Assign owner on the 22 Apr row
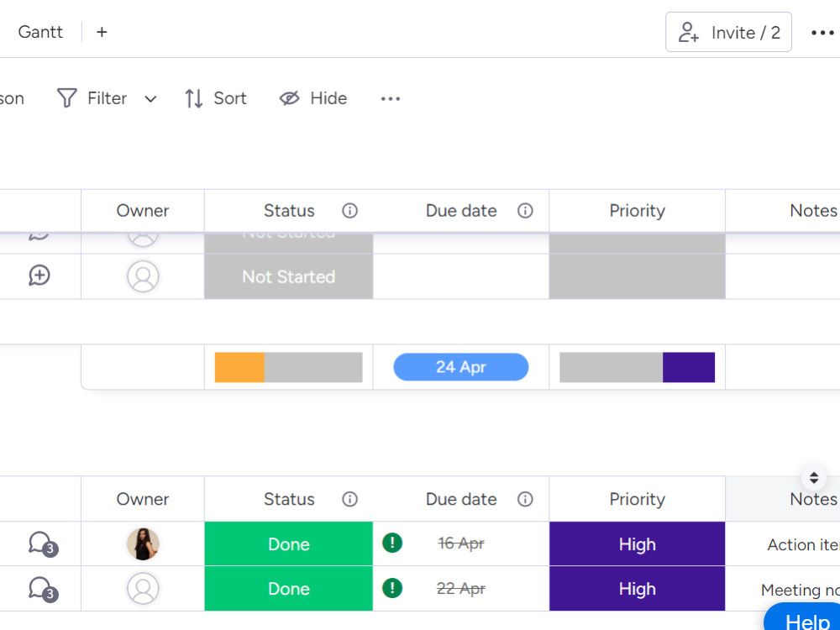This screenshot has height=630, width=840. 143,589
